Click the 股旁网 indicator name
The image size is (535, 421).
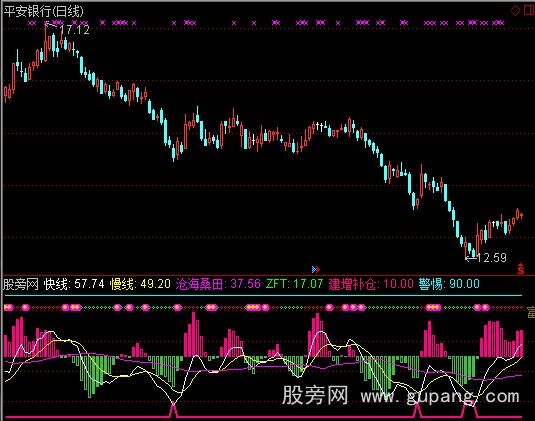click(21, 284)
